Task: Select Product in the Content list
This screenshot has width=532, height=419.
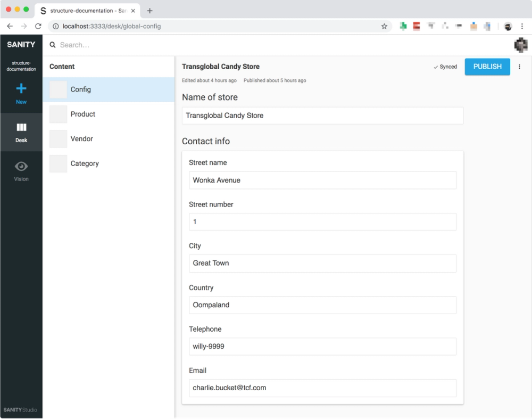Action: (109, 114)
